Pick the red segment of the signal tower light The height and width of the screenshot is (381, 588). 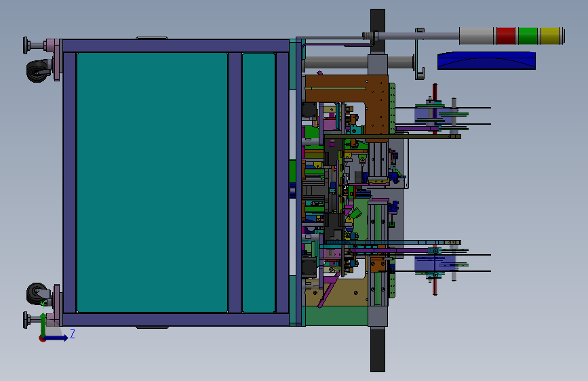tap(505, 36)
